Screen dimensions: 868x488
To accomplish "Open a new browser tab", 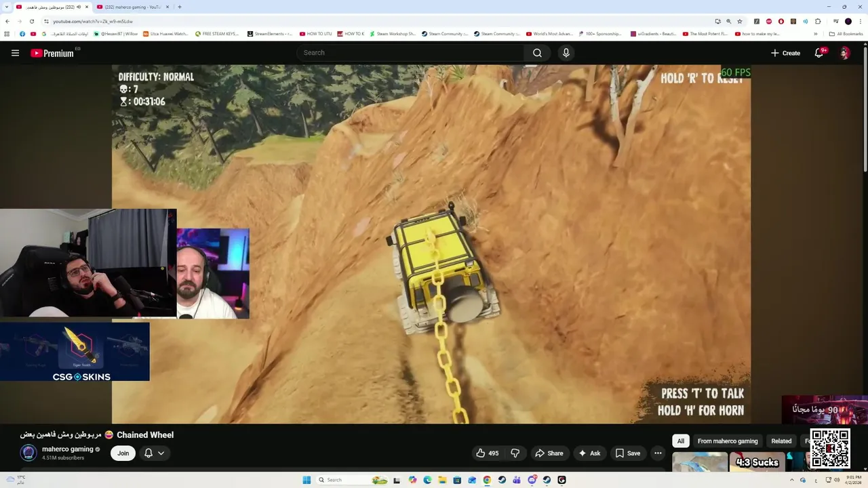I will (x=179, y=7).
